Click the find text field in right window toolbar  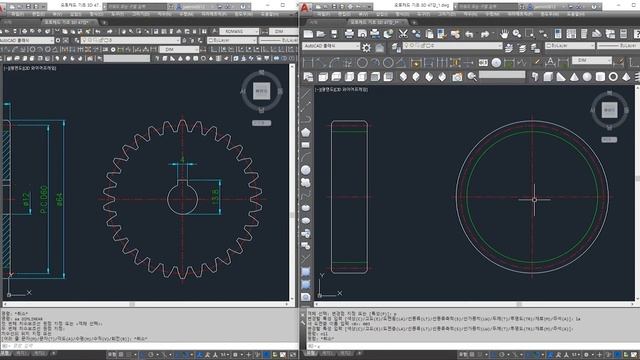(x=502, y=75)
